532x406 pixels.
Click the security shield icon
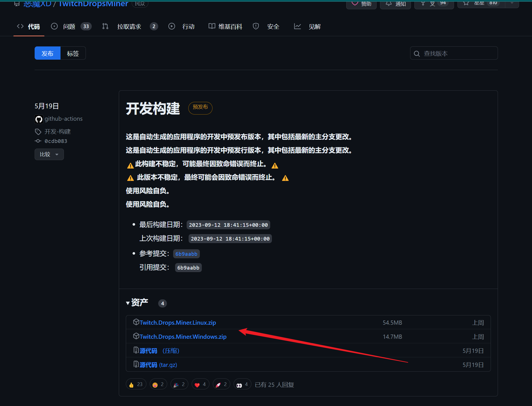click(x=256, y=26)
